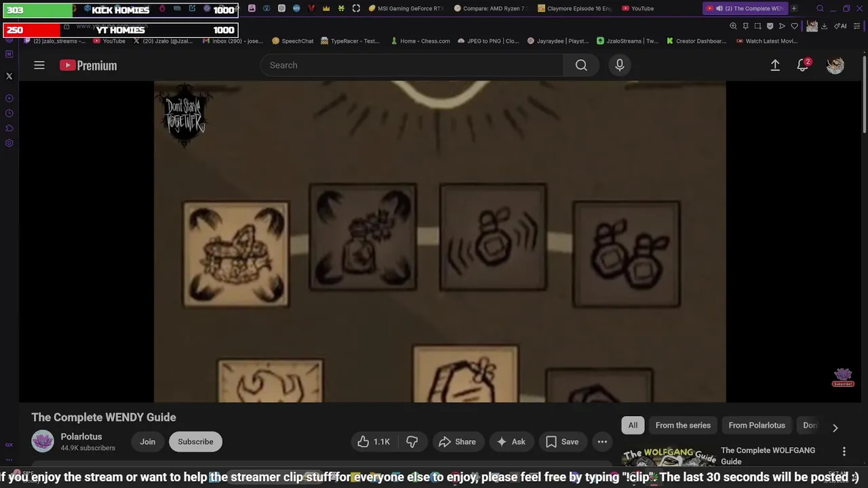Open the YouTube account avatar menu
The image size is (868, 488).
click(x=835, y=65)
